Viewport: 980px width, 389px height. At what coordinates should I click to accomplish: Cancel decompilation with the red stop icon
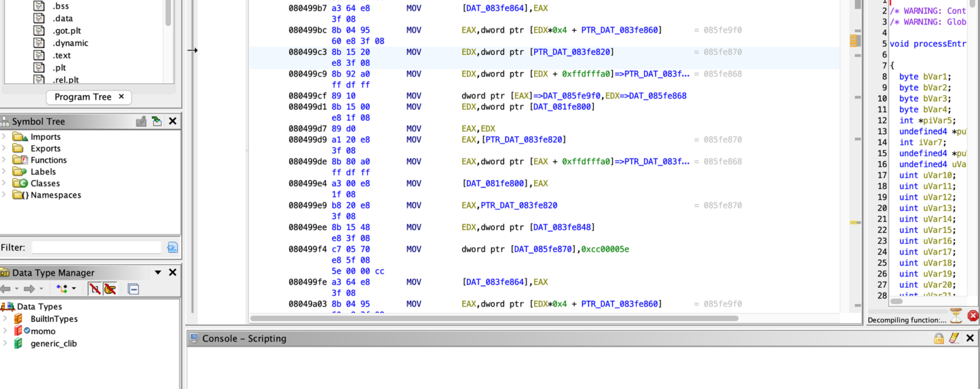click(973, 316)
